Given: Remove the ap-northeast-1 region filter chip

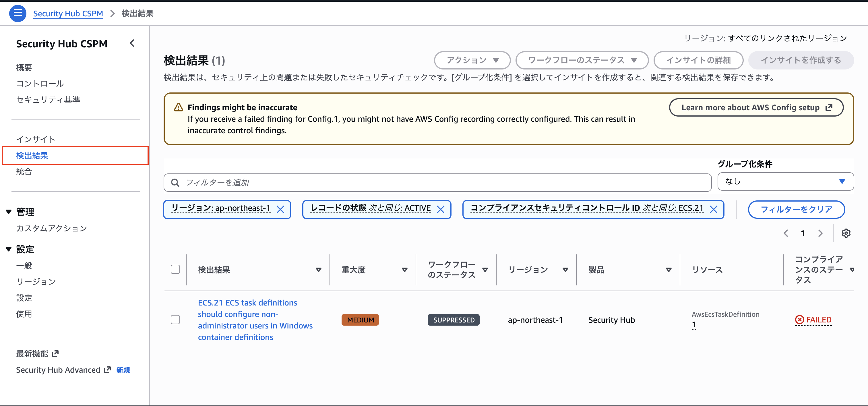Looking at the screenshot, I should (x=280, y=209).
